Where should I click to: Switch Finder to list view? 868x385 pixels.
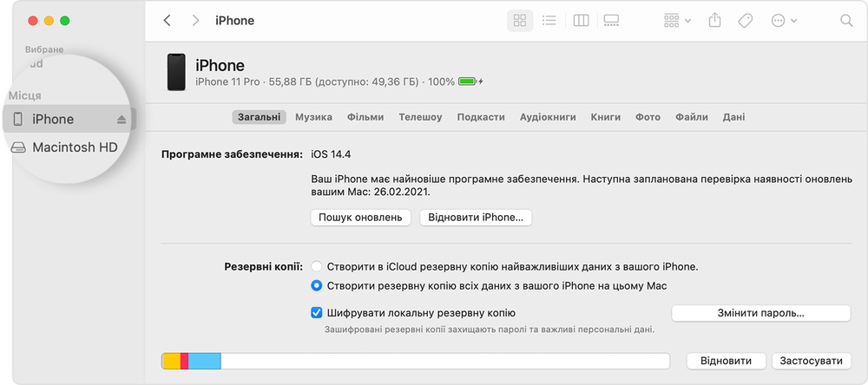click(549, 21)
